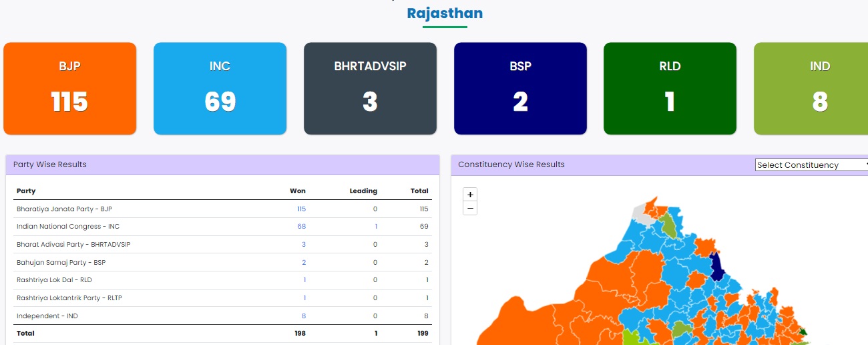Open Bharat Adivasi Party won count 3
Image resolution: width=868 pixels, height=345 pixels.
pos(304,245)
